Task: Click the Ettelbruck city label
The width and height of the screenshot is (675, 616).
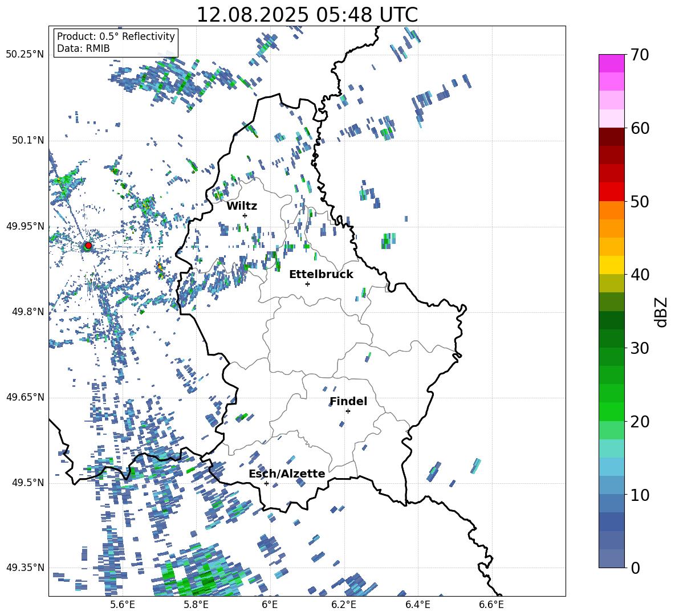Action: click(x=321, y=275)
